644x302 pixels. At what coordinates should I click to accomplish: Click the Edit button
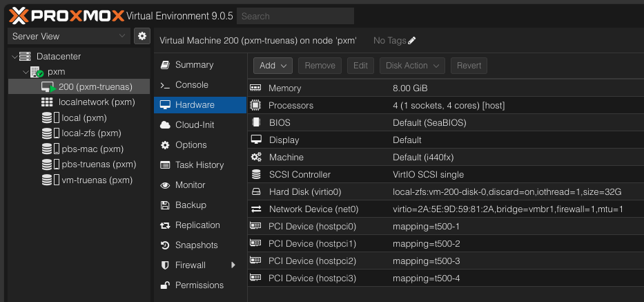click(x=360, y=66)
